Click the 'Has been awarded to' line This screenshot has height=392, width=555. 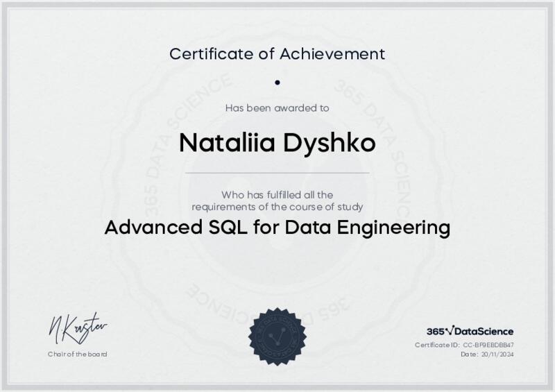[277, 108]
